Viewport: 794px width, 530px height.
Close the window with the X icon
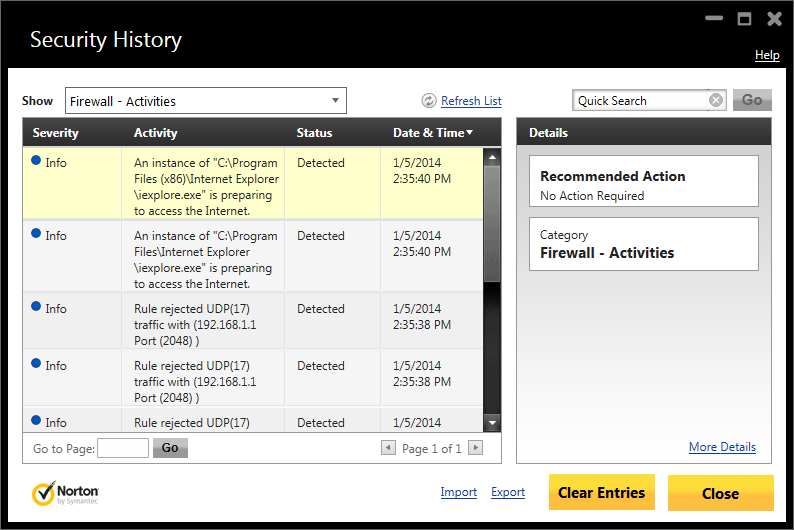[x=774, y=19]
